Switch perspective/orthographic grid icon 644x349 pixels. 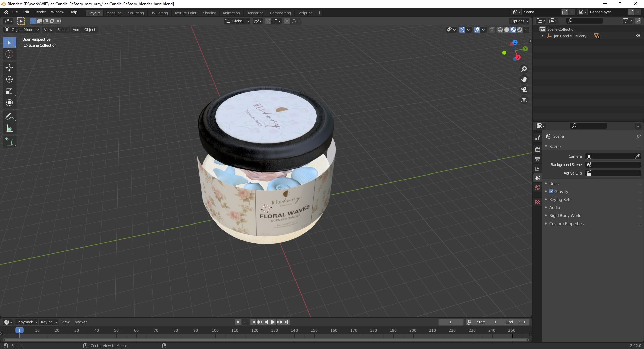[x=524, y=100]
